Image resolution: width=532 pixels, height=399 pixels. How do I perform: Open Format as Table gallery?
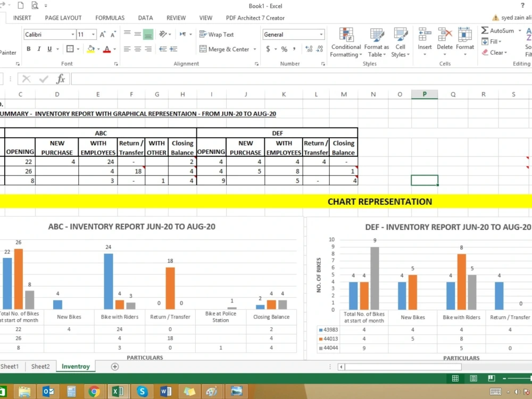tap(377, 43)
